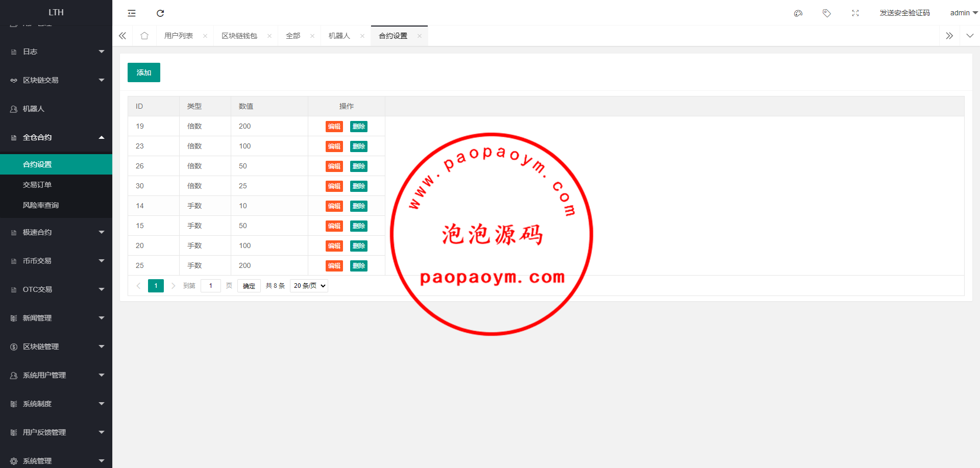Click 编辑 for row ID 20
The height and width of the screenshot is (468, 980).
(x=334, y=246)
